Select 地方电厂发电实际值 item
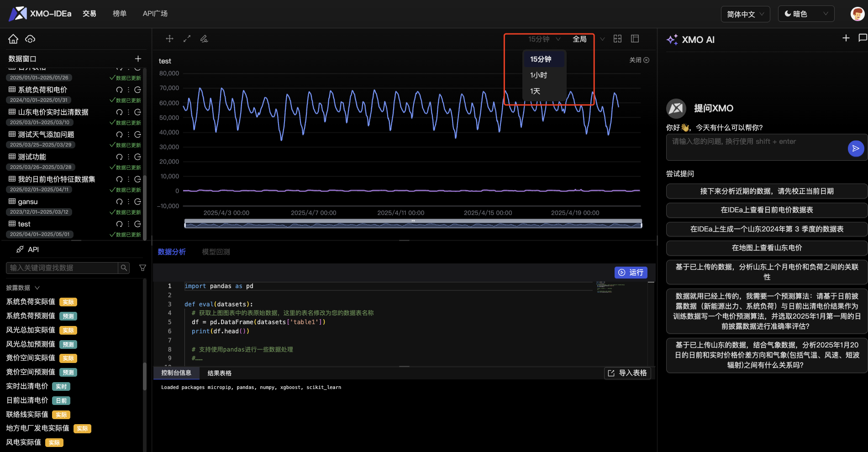 pyautogui.click(x=37, y=428)
